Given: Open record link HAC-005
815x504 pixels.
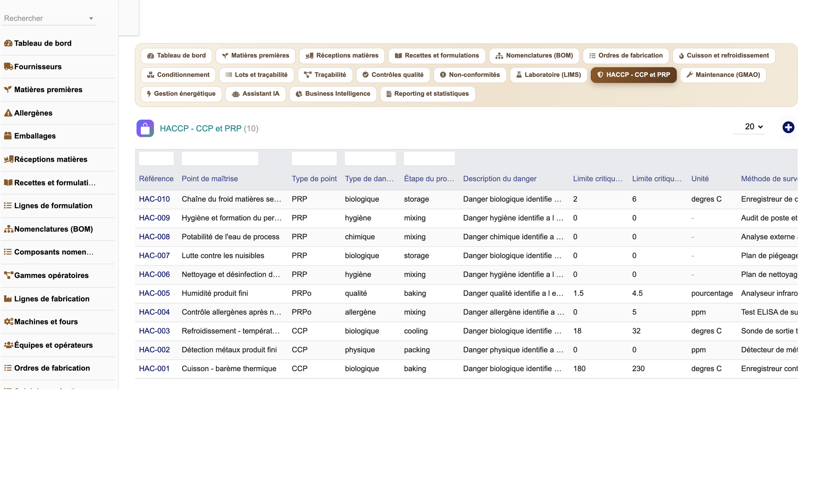Looking at the screenshot, I should (x=155, y=293).
